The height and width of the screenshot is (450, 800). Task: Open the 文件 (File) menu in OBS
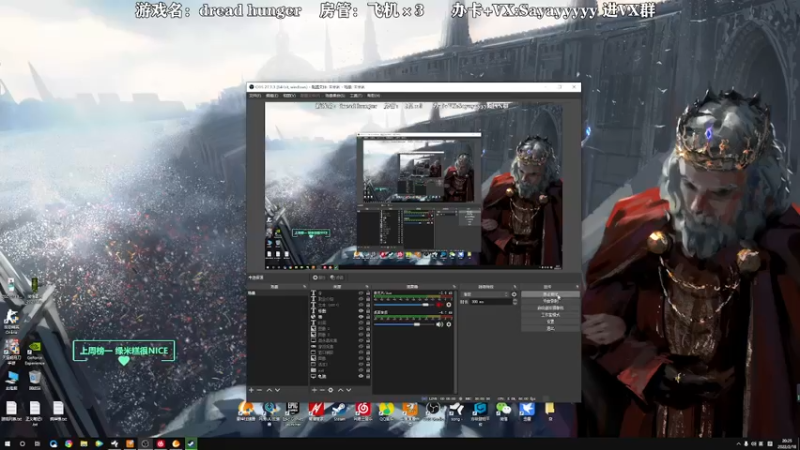255,95
